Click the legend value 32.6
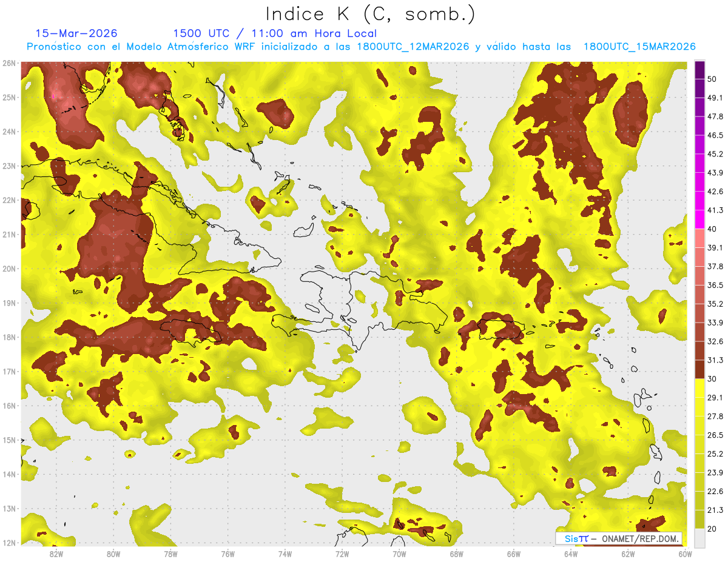The width and height of the screenshot is (728, 562). [715, 341]
